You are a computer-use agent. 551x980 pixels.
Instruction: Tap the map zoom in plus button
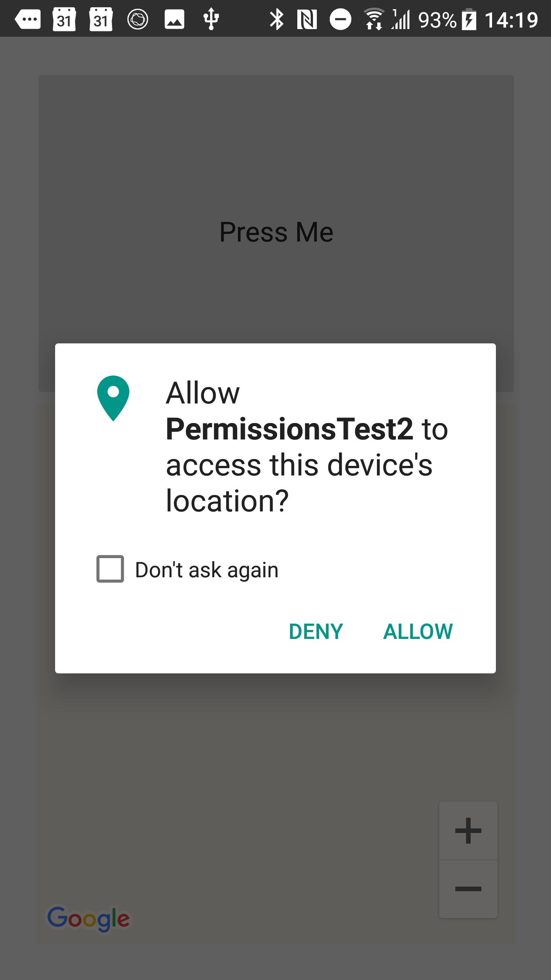click(468, 831)
